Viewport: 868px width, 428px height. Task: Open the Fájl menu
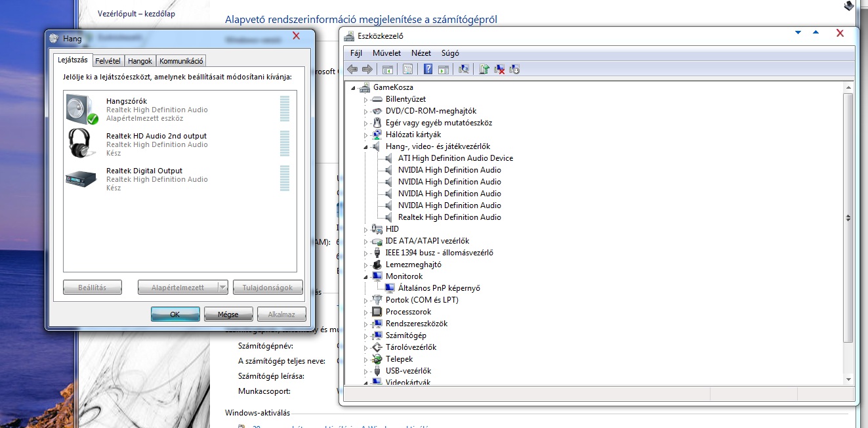coord(356,53)
